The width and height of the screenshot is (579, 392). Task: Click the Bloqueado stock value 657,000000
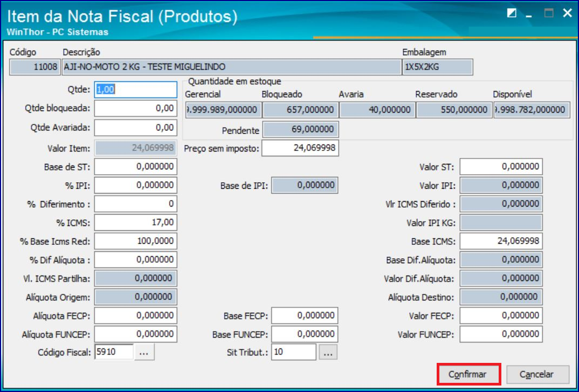pyautogui.click(x=300, y=110)
